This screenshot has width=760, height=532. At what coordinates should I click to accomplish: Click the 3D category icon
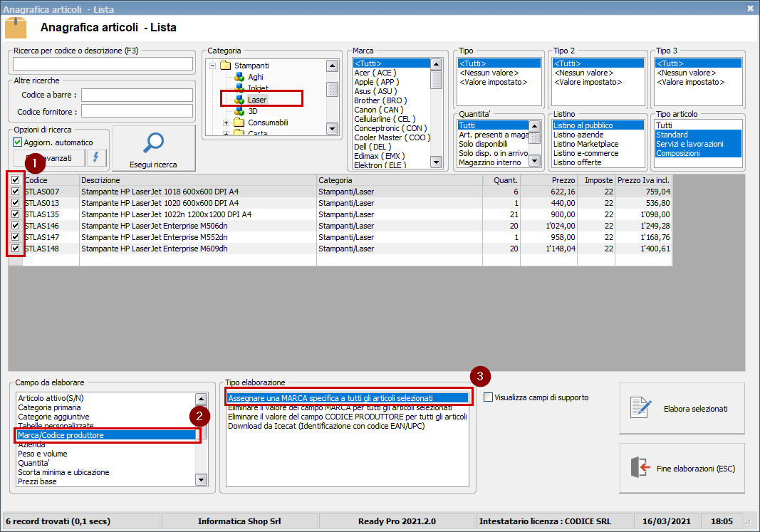click(x=239, y=111)
